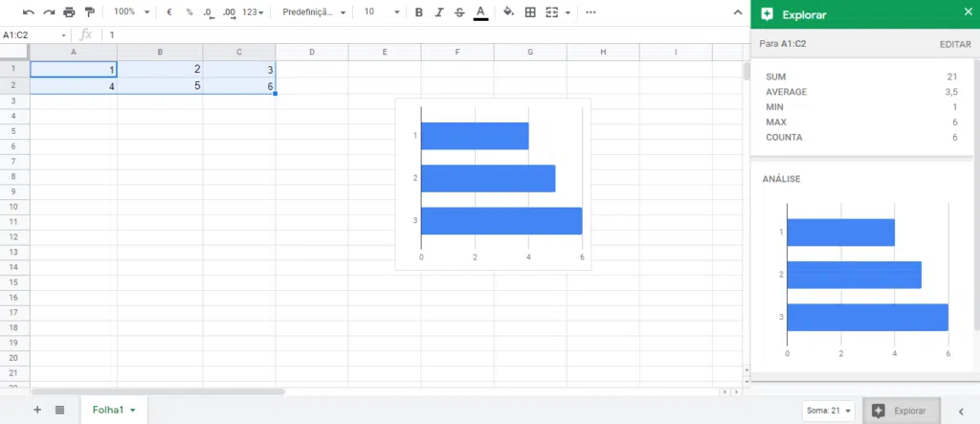Format as currency with the euro icon
The image size is (980, 424).
coord(169,11)
